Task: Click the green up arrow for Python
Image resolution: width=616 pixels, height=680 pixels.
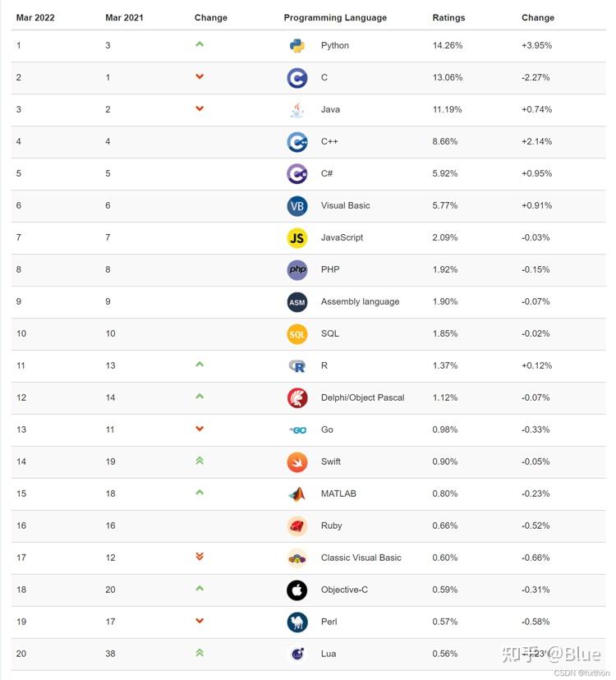Action: [200, 44]
